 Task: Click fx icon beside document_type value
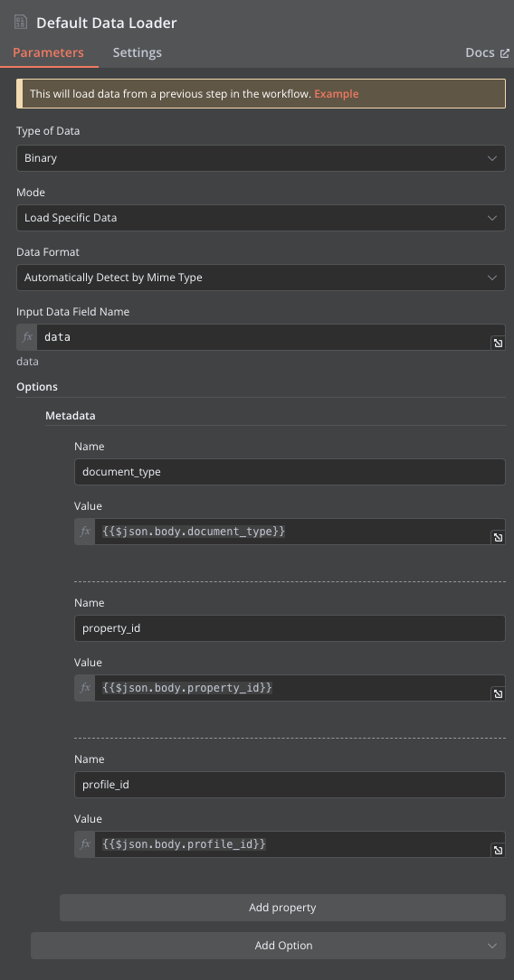pos(84,532)
